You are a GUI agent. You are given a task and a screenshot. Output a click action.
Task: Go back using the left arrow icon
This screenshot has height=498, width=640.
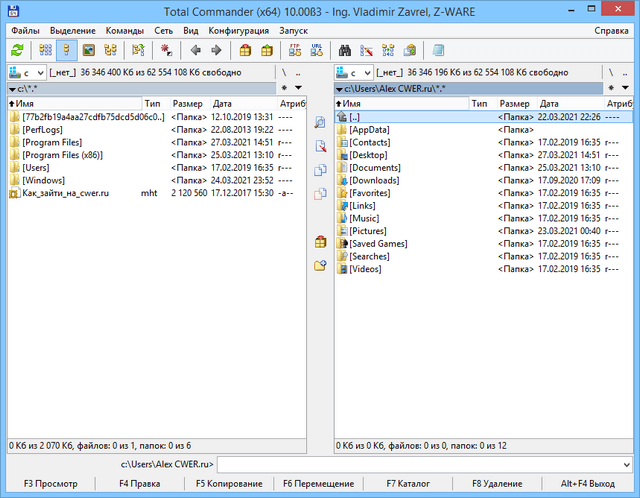click(195, 50)
